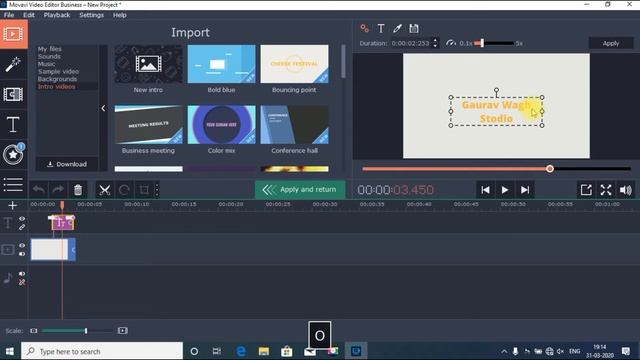Open the Transitions panel in the sidebar
This screenshot has width=640, height=360.
coord(13,94)
